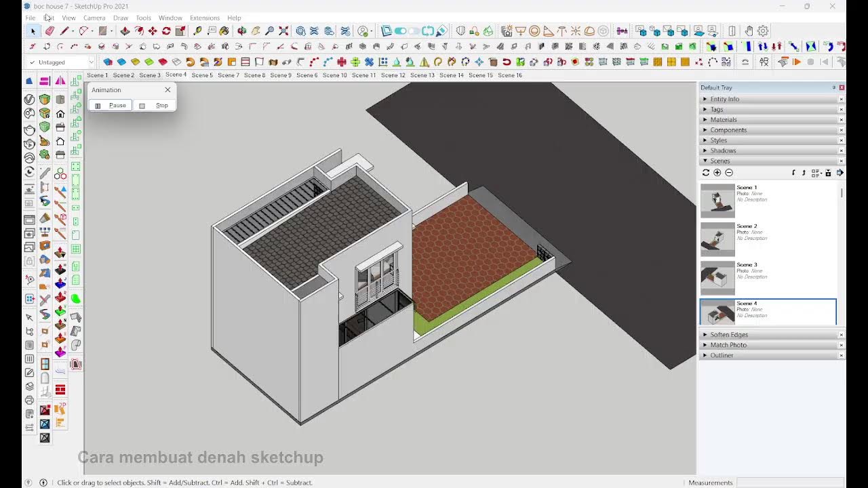Switch to the Scene 16 tab
The image size is (868, 488).
point(510,75)
